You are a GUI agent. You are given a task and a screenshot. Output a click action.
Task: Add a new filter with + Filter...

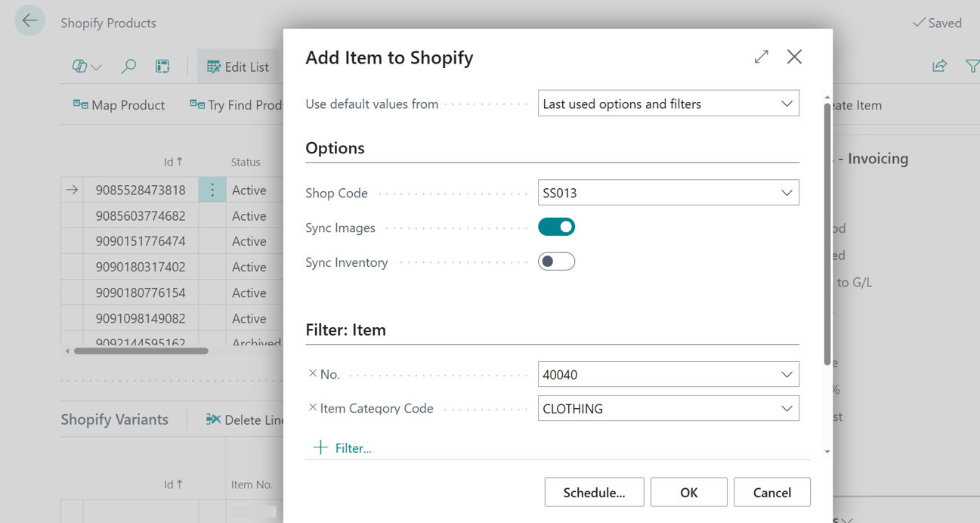click(x=342, y=448)
